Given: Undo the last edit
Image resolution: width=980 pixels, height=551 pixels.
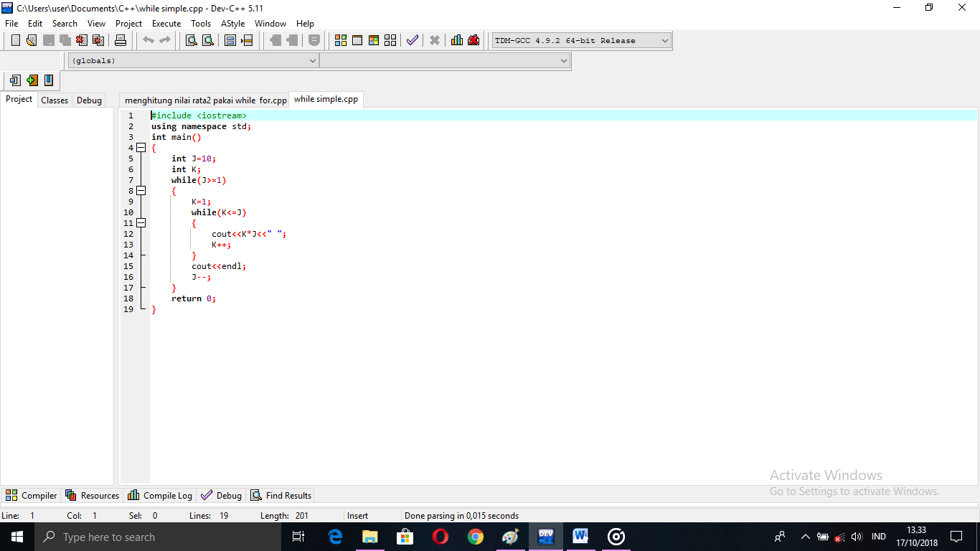Looking at the screenshot, I should click(x=149, y=40).
